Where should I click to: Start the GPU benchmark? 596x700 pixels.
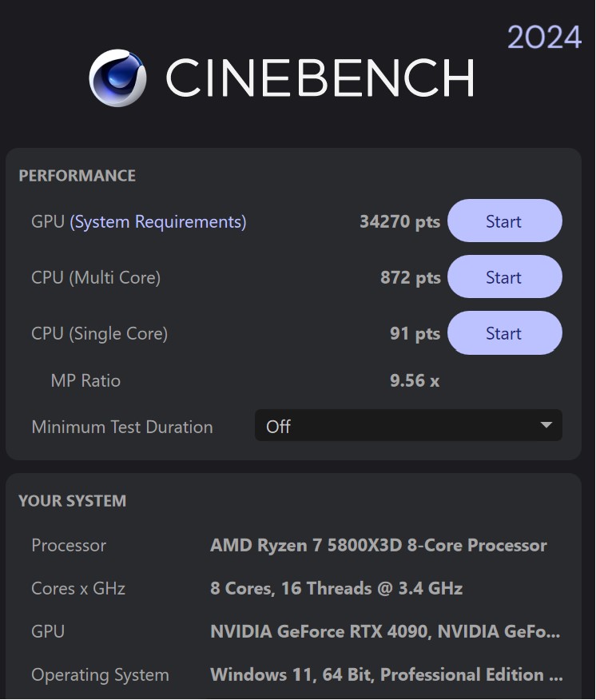tap(504, 221)
